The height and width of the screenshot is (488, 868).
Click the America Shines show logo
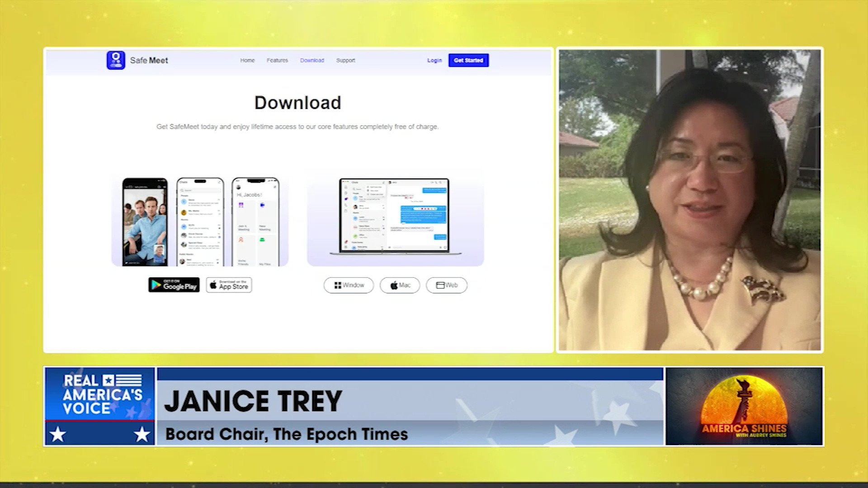tap(744, 406)
